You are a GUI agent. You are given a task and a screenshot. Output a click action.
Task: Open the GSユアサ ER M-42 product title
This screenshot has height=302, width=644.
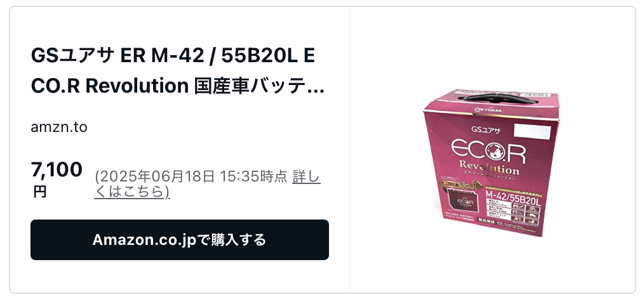click(177, 72)
